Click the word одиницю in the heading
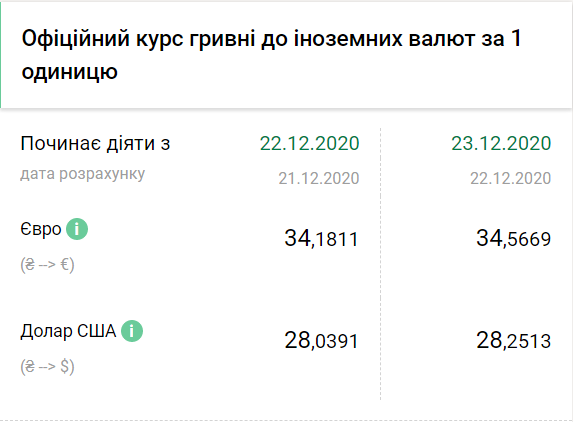This screenshot has width=573, height=422. (70, 72)
